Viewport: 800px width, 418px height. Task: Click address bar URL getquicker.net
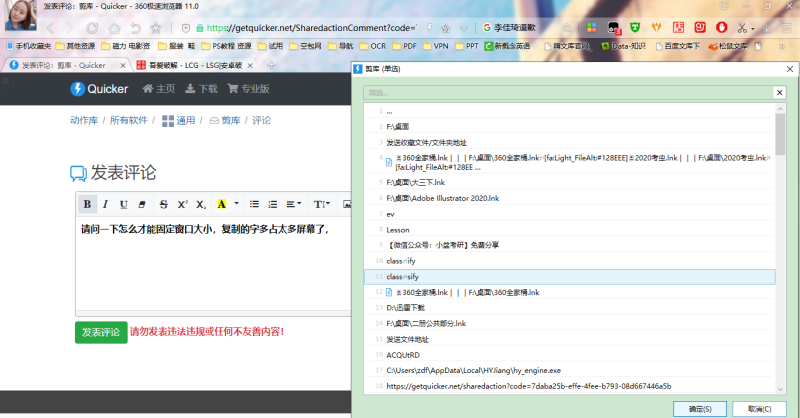click(311, 28)
